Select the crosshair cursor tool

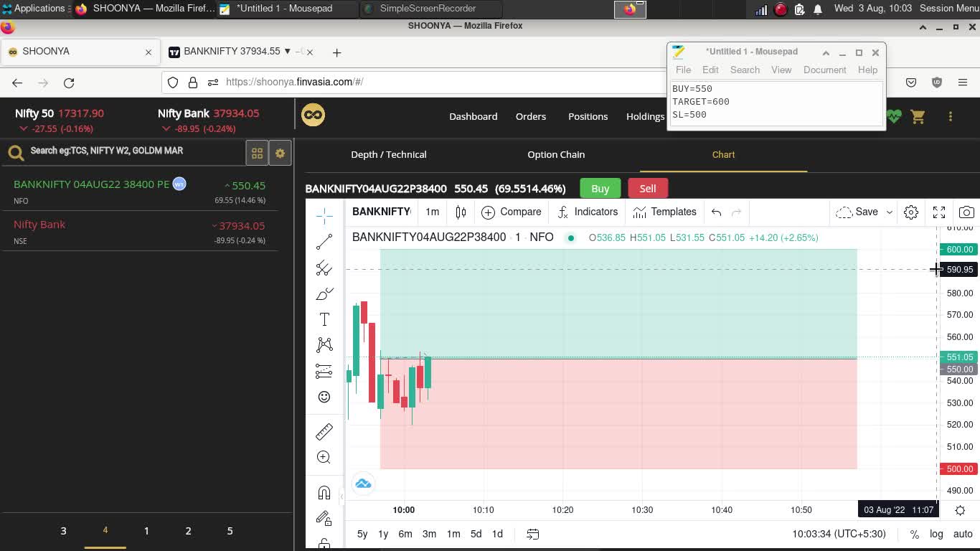[324, 216]
